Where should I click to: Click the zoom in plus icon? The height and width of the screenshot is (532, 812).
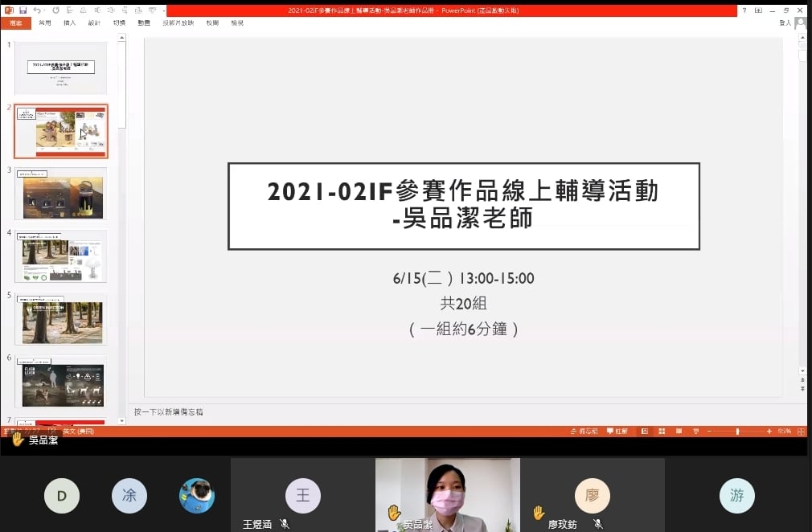tap(769, 432)
